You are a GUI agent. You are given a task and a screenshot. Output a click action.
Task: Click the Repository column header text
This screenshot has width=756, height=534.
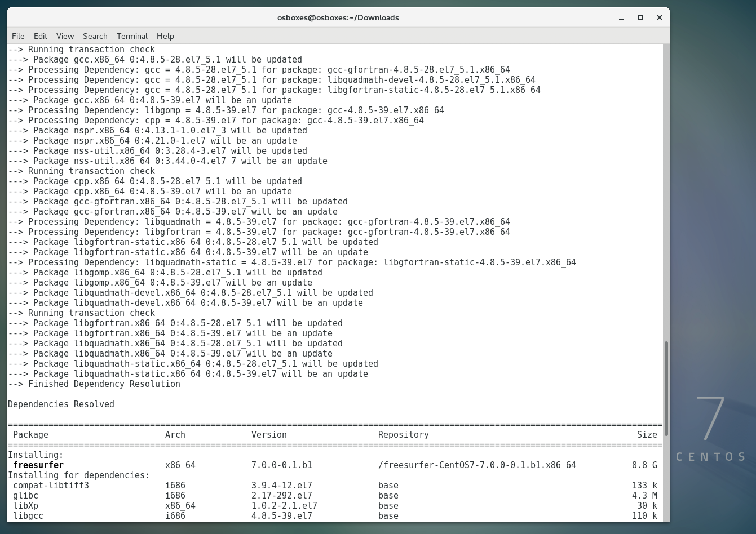coord(403,435)
